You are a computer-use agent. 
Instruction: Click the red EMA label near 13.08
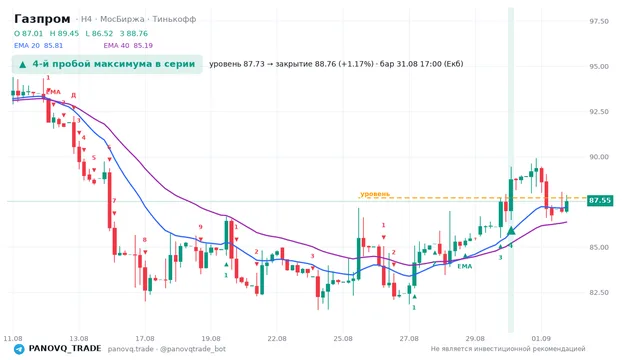[53, 92]
